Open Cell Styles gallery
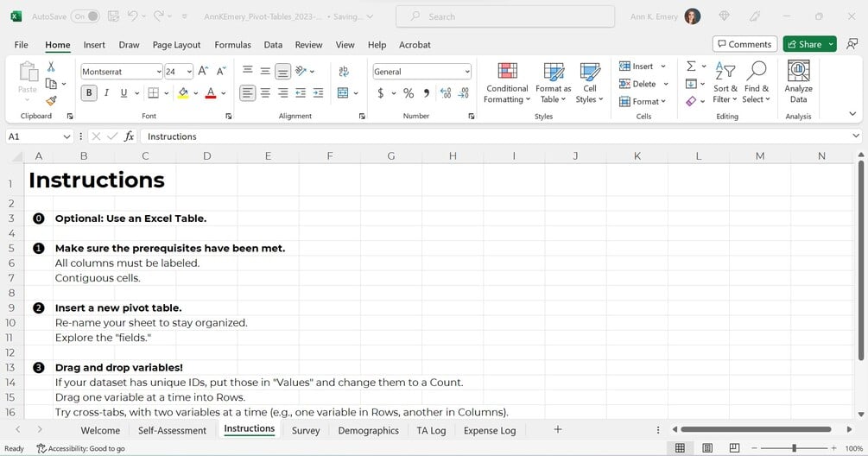 590,82
